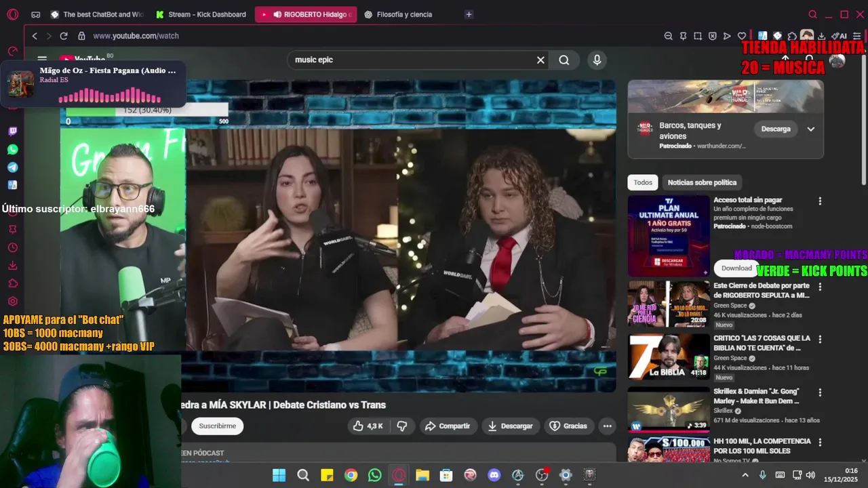This screenshot has width=868, height=488.
Task: Open sidebar settings gear icon
Action: 12,302
